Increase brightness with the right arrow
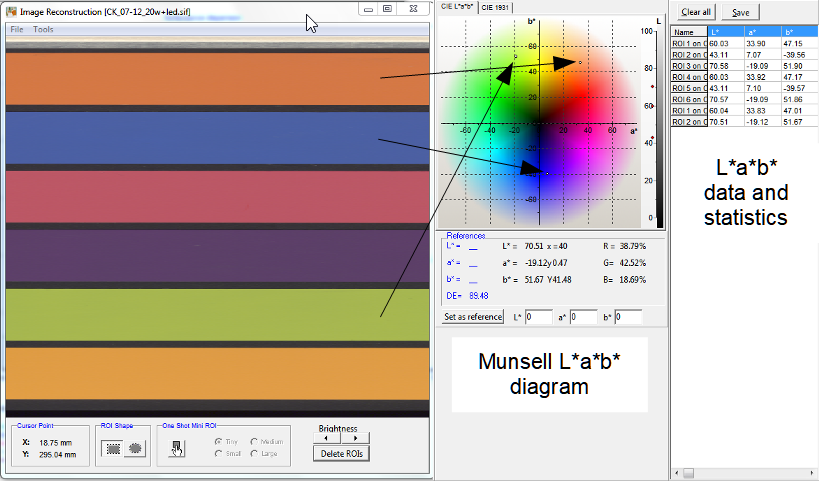 354,438
